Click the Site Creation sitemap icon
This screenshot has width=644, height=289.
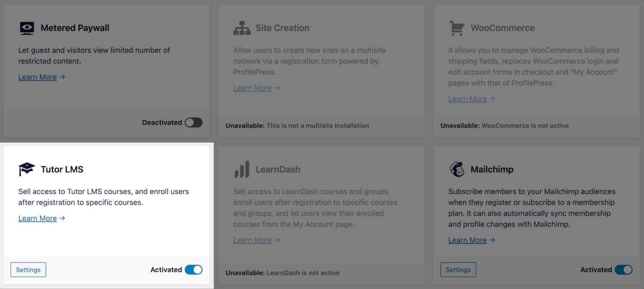(242, 28)
